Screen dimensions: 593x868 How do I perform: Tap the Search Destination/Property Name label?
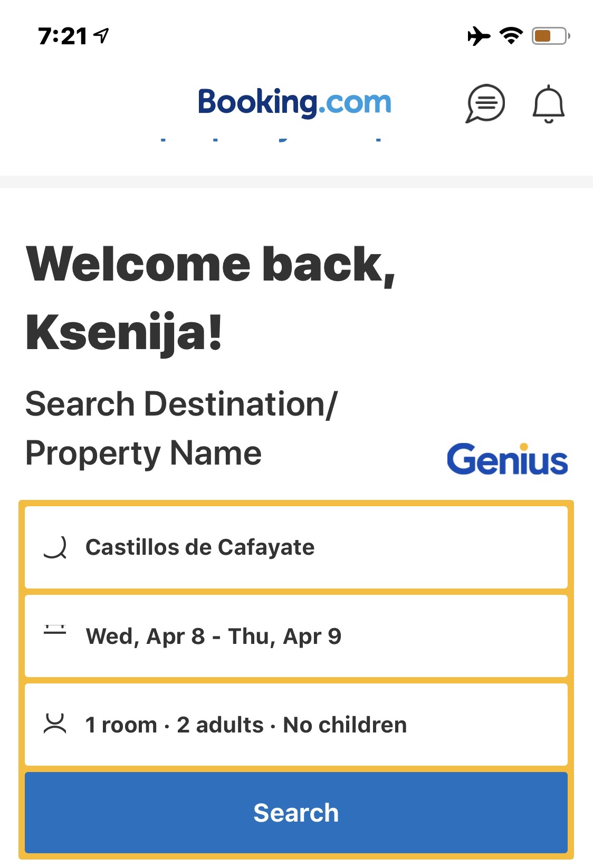point(181,428)
